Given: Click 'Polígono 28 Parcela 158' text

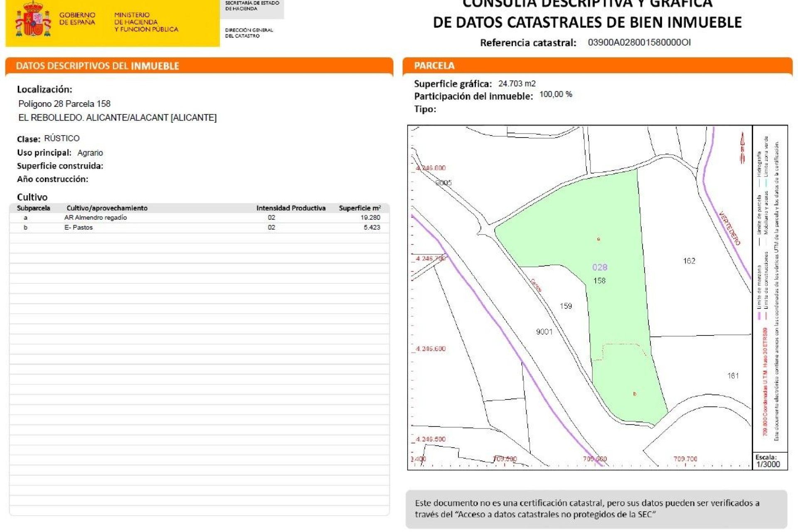Looking at the screenshot, I should 64,104.
